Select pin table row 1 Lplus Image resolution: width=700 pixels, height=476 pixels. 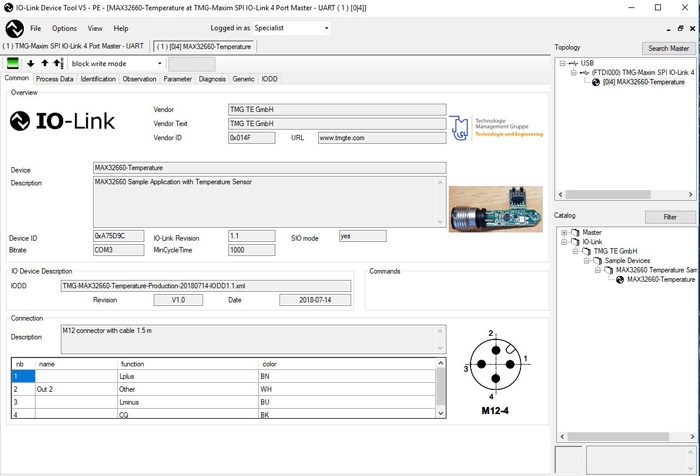[x=224, y=376]
